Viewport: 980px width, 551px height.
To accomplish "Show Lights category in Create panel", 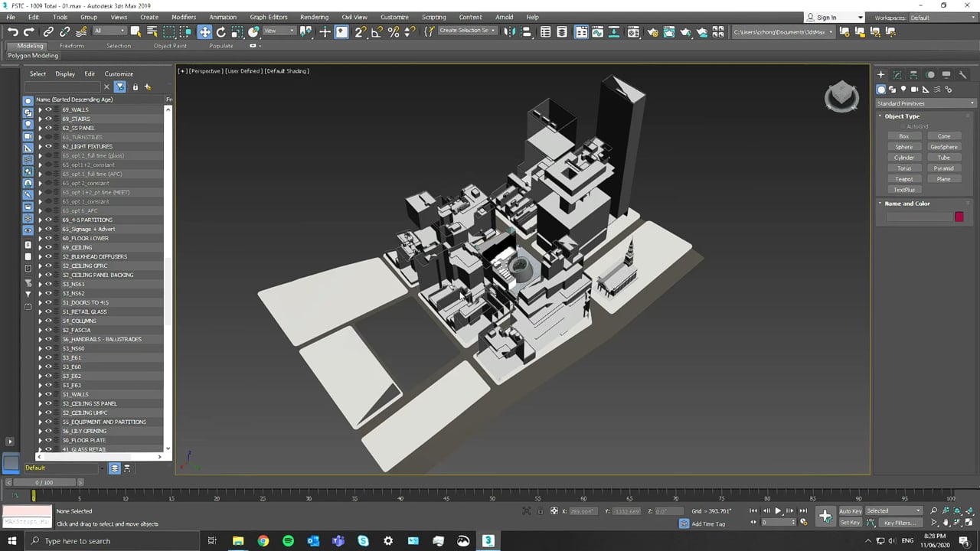I will coord(903,90).
